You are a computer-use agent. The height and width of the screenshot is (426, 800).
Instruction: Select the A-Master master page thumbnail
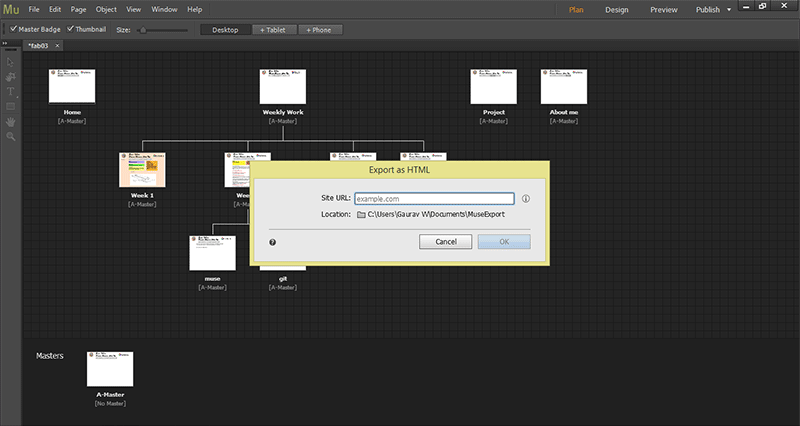point(110,368)
